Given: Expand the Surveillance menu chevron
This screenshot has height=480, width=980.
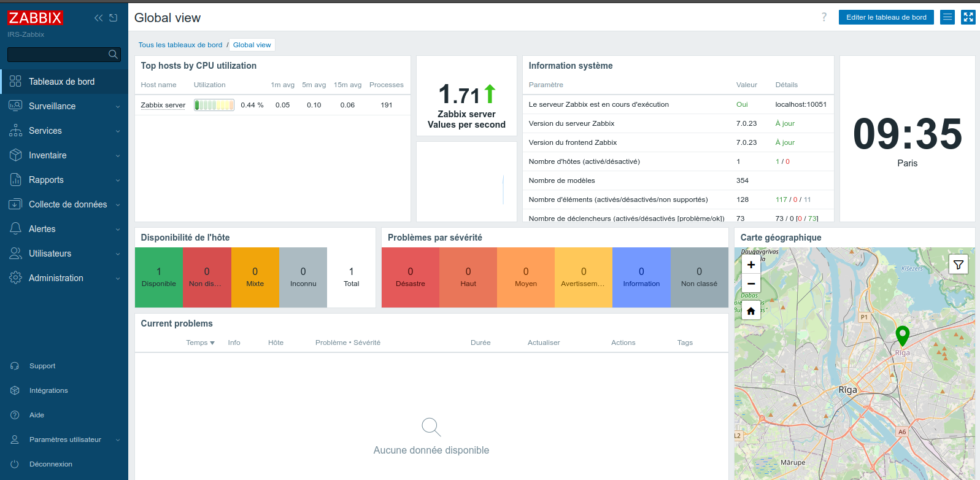Looking at the screenshot, I should pyautogui.click(x=118, y=107).
